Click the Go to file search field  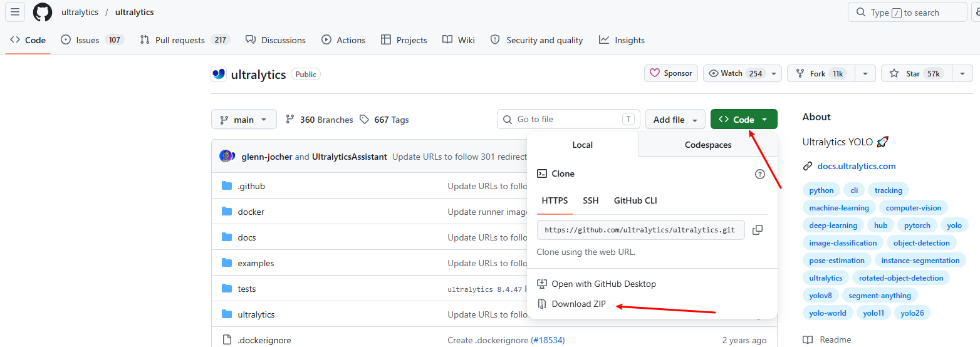pyautogui.click(x=568, y=119)
